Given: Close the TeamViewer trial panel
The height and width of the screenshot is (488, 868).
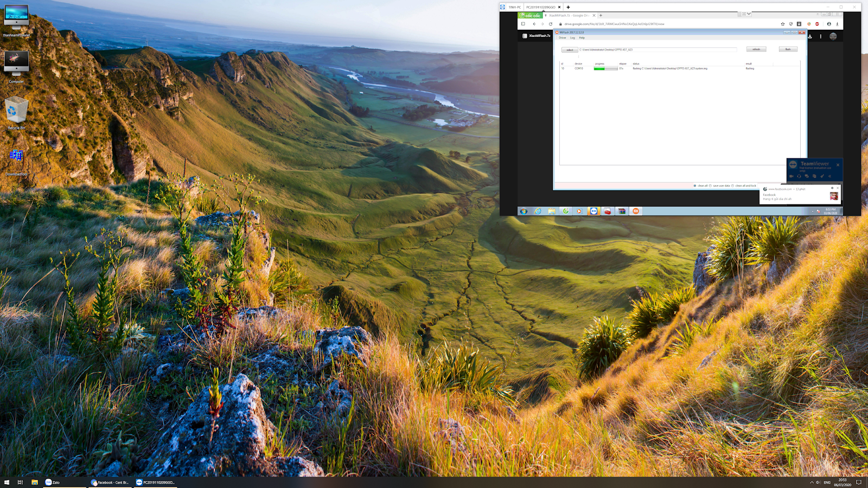Looking at the screenshot, I should point(838,165).
